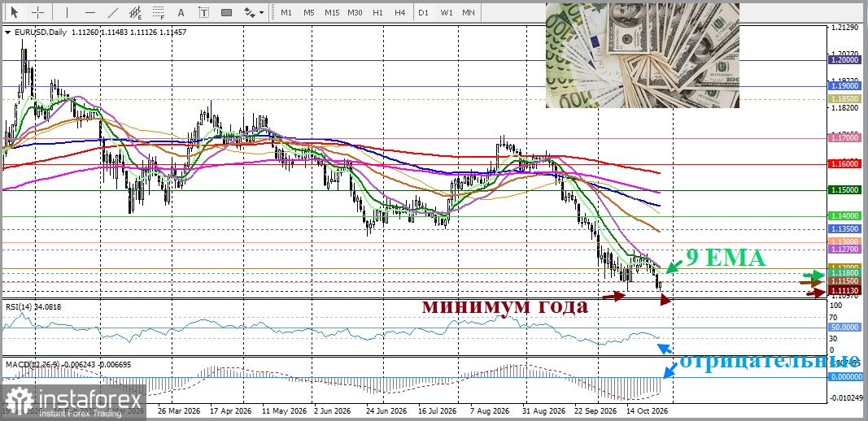
Task: Activate the Crosshair tool
Action: click(x=37, y=11)
